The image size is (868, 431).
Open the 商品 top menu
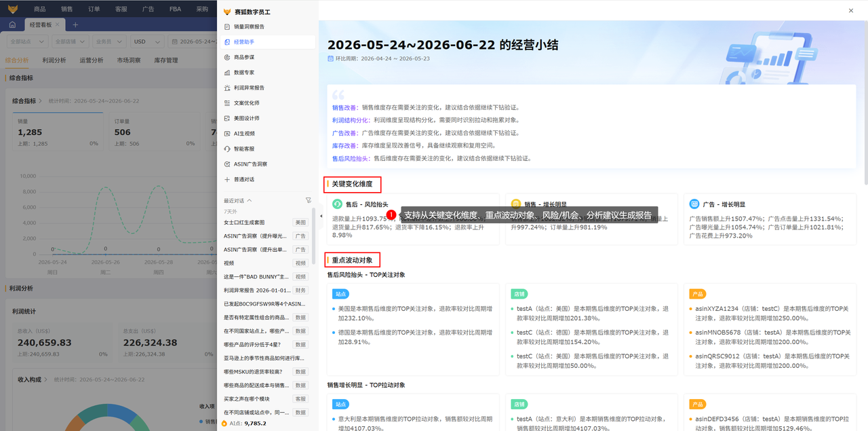click(40, 10)
